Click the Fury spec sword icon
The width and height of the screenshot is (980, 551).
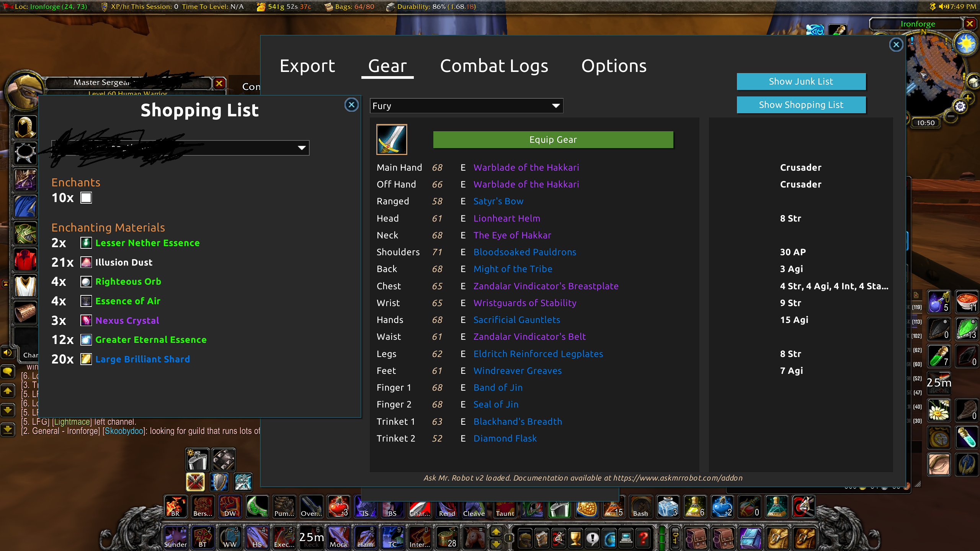coord(392,139)
